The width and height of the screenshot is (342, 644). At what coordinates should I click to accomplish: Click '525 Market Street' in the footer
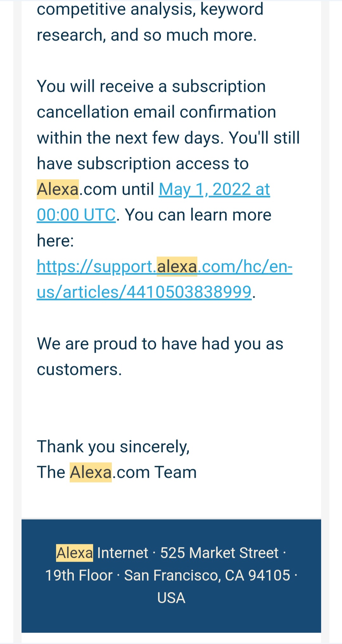219,553
